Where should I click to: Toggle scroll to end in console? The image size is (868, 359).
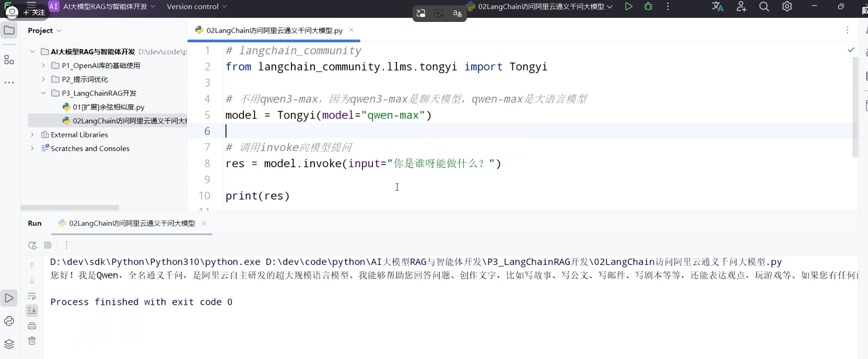32,310
